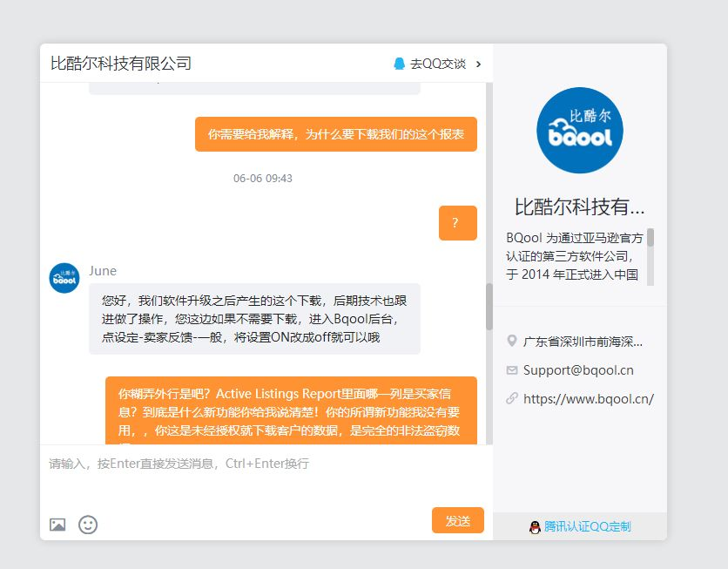This screenshot has width=728, height=569.
Task: Click the website link chain icon
Action: point(511,399)
